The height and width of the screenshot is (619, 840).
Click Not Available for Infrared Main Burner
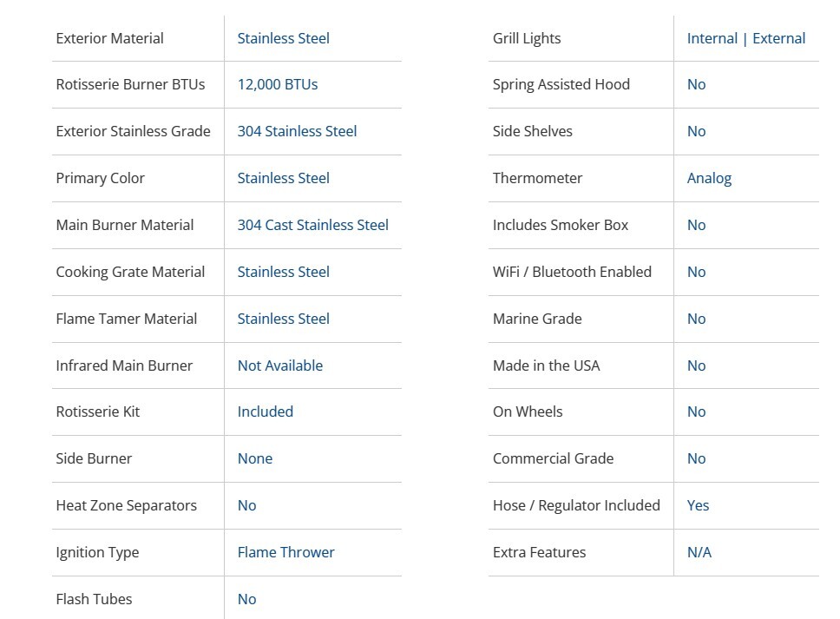coord(279,365)
